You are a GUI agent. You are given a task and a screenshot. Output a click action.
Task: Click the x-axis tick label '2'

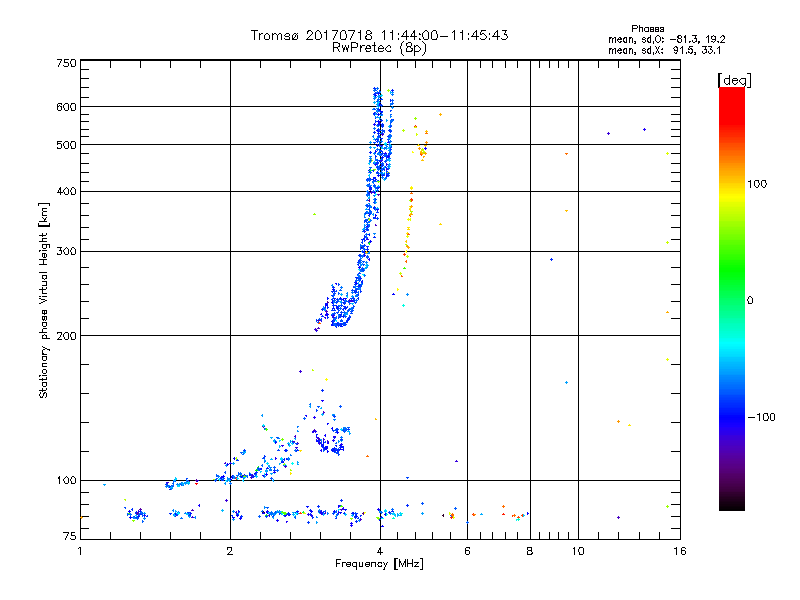(230, 551)
